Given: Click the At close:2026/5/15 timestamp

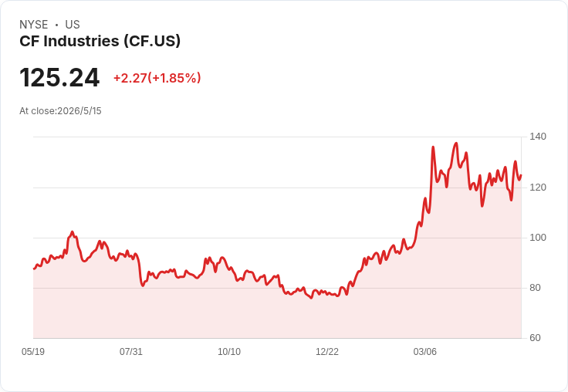Looking at the screenshot, I should [x=60, y=111].
